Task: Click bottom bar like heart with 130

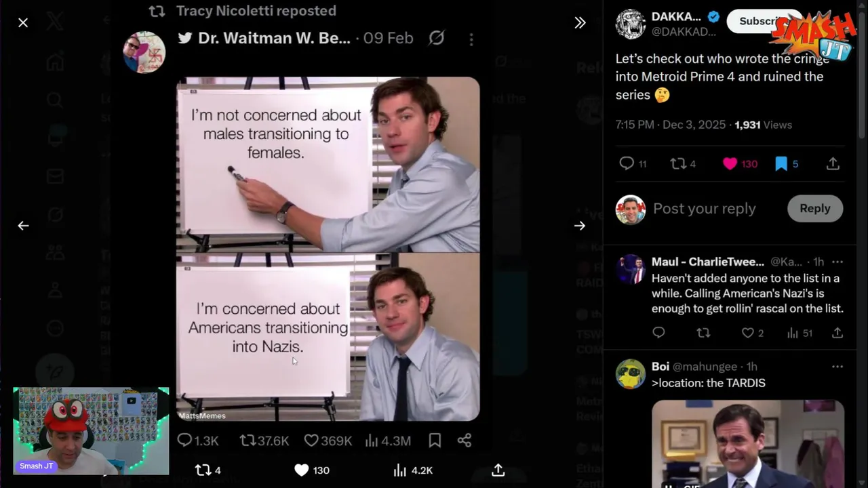Action: click(x=302, y=470)
